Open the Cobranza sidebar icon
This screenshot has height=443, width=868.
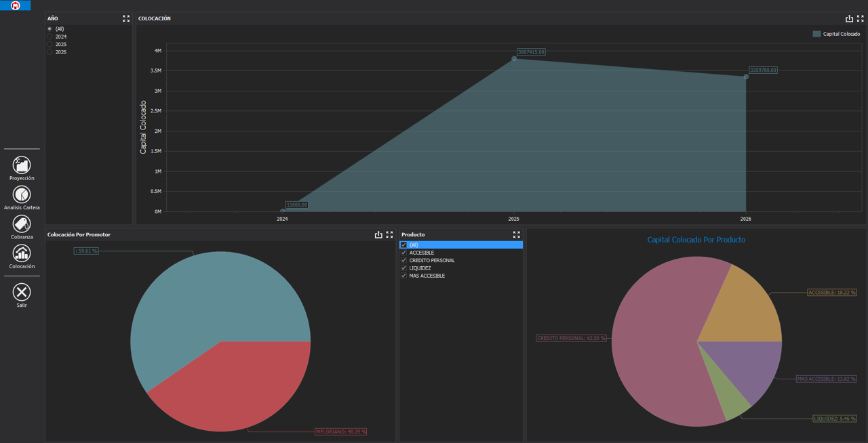(x=22, y=224)
